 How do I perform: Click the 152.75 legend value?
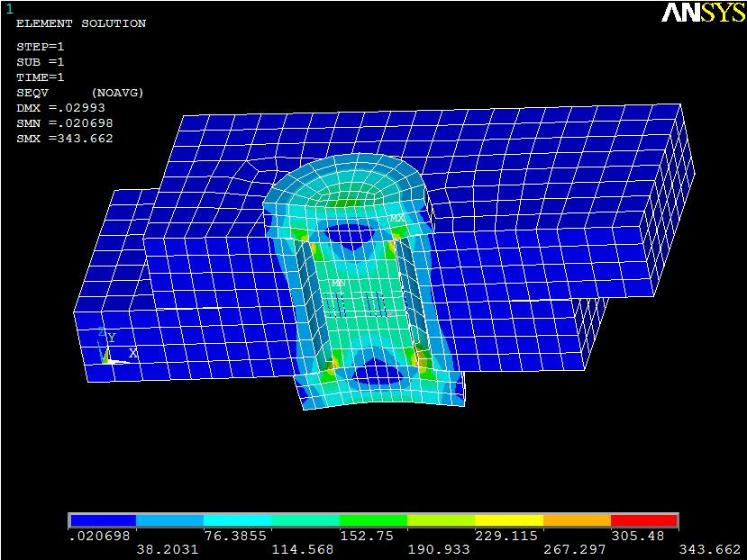click(x=374, y=536)
